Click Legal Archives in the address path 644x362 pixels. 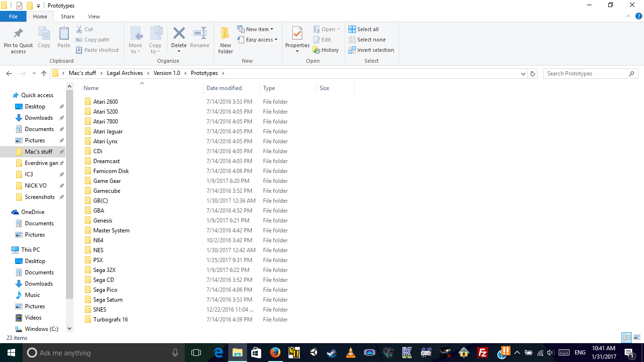click(x=125, y=73)
